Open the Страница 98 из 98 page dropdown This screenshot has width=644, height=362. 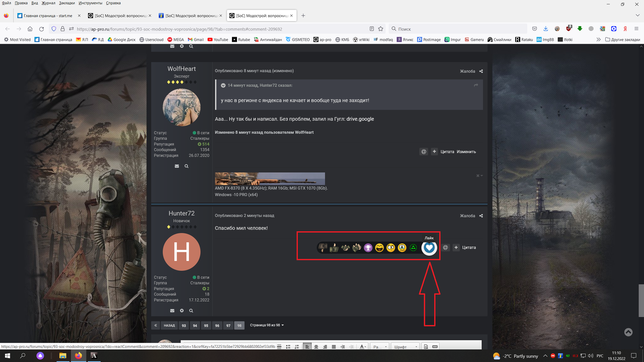tap(267, 325)
